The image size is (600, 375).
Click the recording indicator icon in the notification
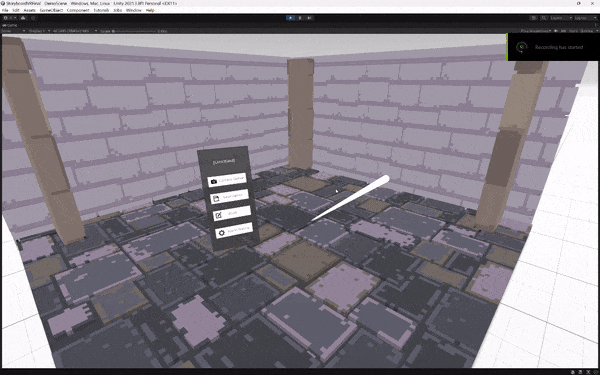coord(521,47)
